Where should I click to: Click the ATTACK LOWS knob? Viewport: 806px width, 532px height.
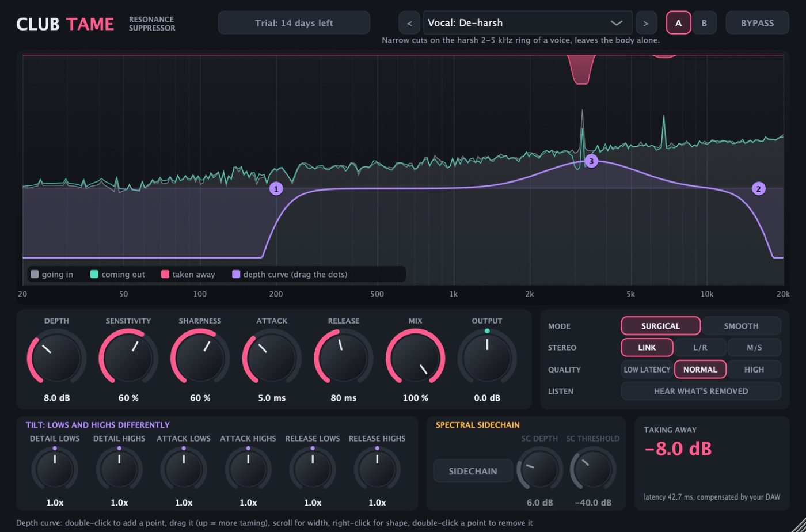pyautogui.click(x=184, y=469)
